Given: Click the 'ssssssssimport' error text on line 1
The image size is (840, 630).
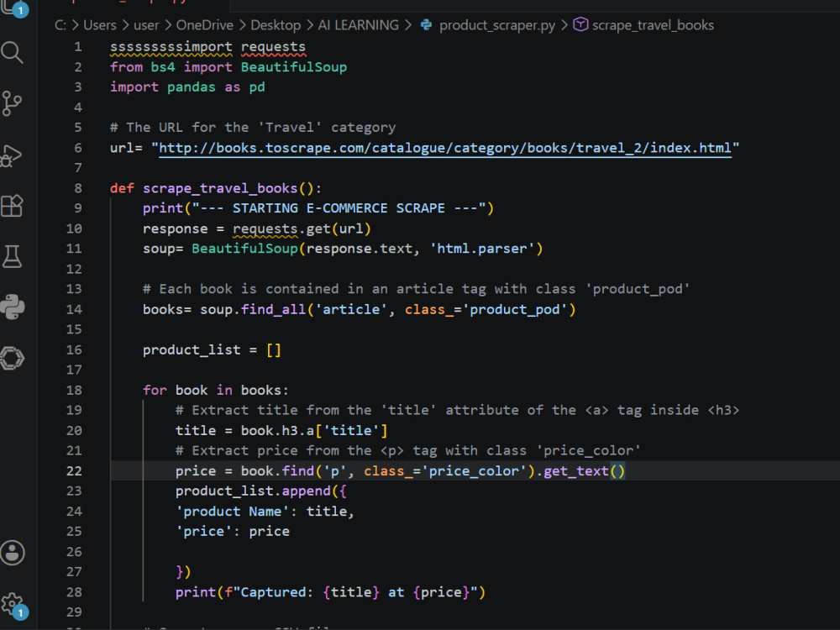Looking at the screenshot, I should point(171,47).
